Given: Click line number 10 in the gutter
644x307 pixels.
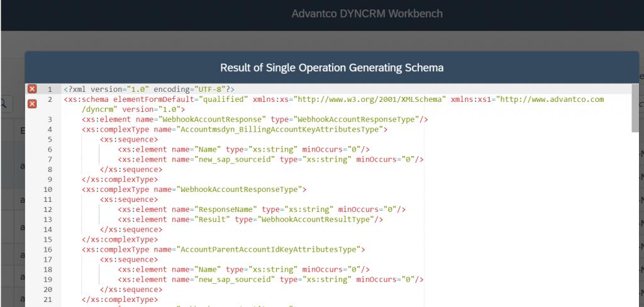Looking at the screenshot, I should (x=48, y=189).
